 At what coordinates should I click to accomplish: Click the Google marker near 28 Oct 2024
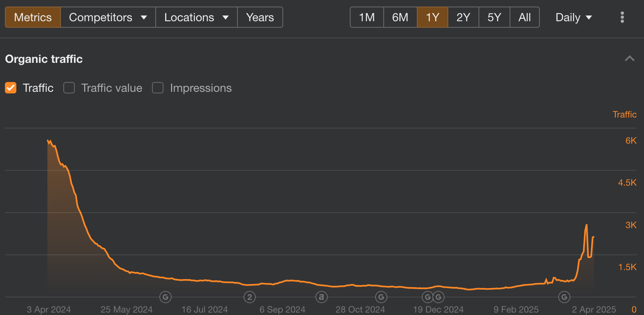pyautogui.click(x=381, y=297)
